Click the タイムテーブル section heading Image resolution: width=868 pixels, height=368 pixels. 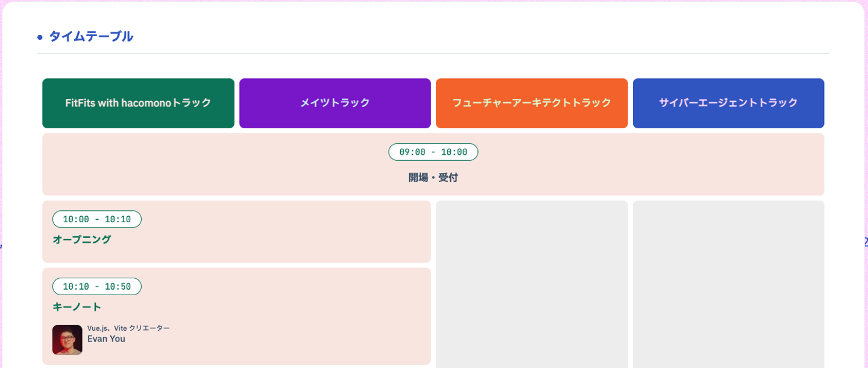tap(90, 37)
